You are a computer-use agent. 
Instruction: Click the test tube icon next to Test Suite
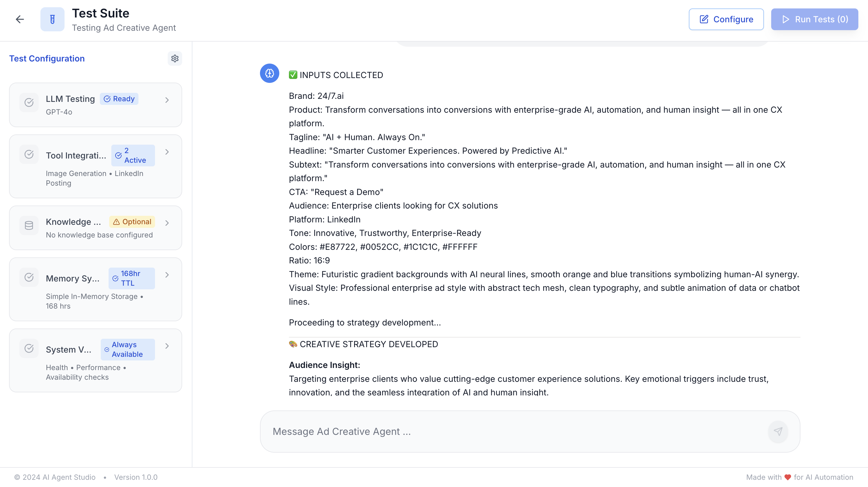(x=52, y=19)
